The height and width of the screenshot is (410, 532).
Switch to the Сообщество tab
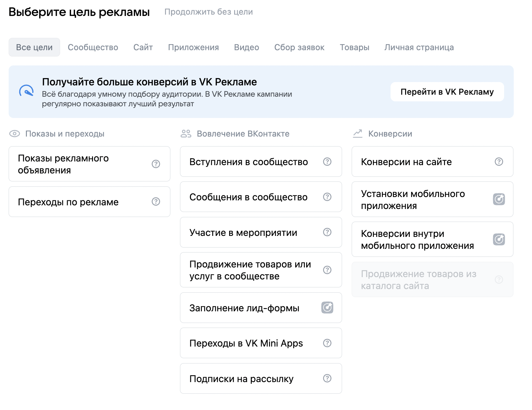click(93, 48)
